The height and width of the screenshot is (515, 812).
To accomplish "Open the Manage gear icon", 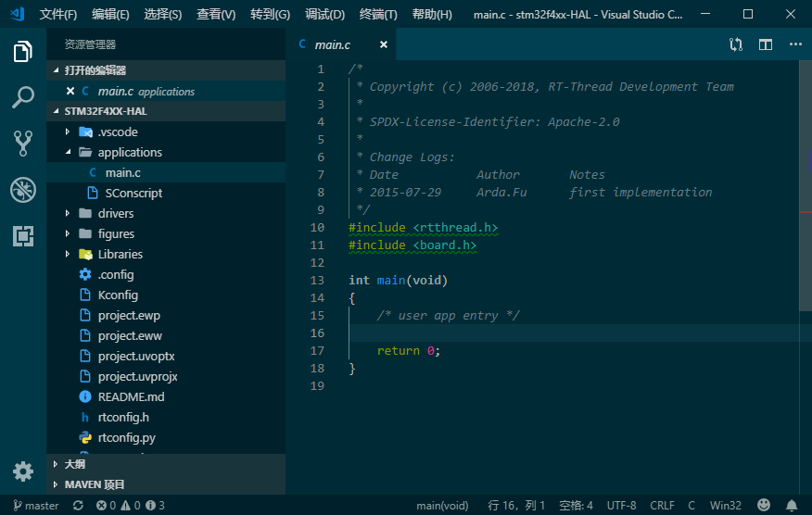I will [23, 471].
